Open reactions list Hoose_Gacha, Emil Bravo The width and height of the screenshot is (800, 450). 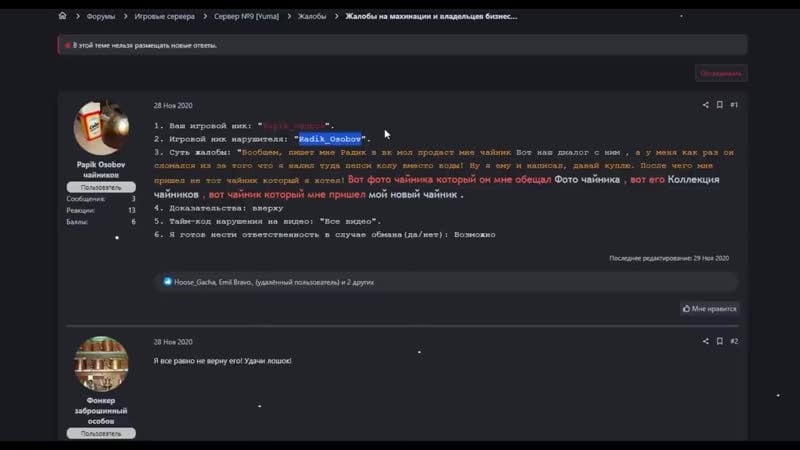pyautogui.click(x=274, y=282)
